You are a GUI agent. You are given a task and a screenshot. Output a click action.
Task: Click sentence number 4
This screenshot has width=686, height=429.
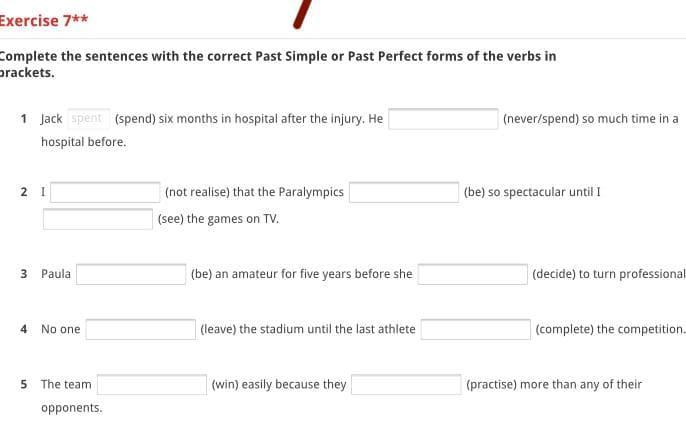[24, 329]
